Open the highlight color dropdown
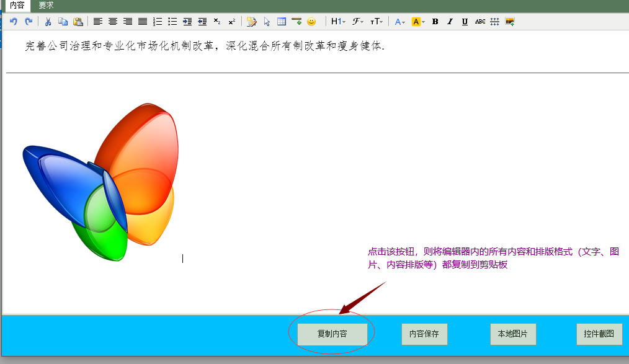 418,22
